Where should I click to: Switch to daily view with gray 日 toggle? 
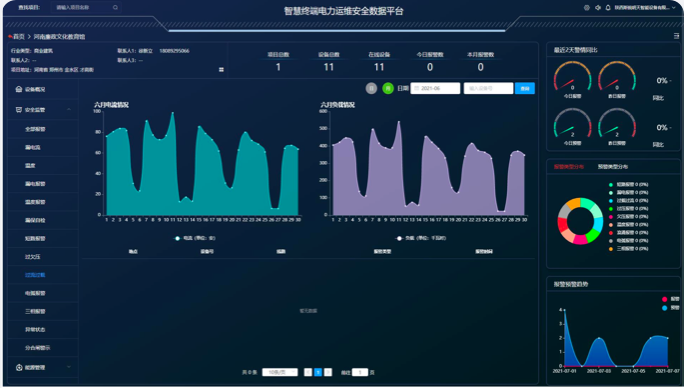coord(371,88)
